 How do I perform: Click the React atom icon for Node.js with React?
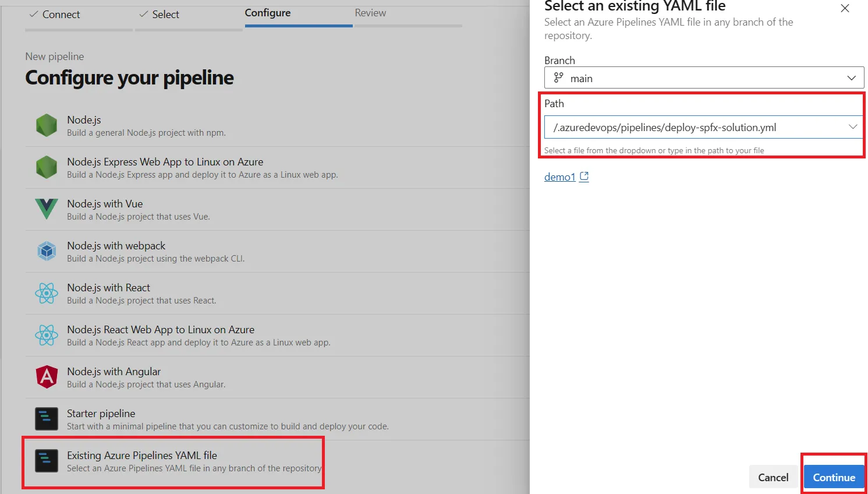(x=47, y=293)
